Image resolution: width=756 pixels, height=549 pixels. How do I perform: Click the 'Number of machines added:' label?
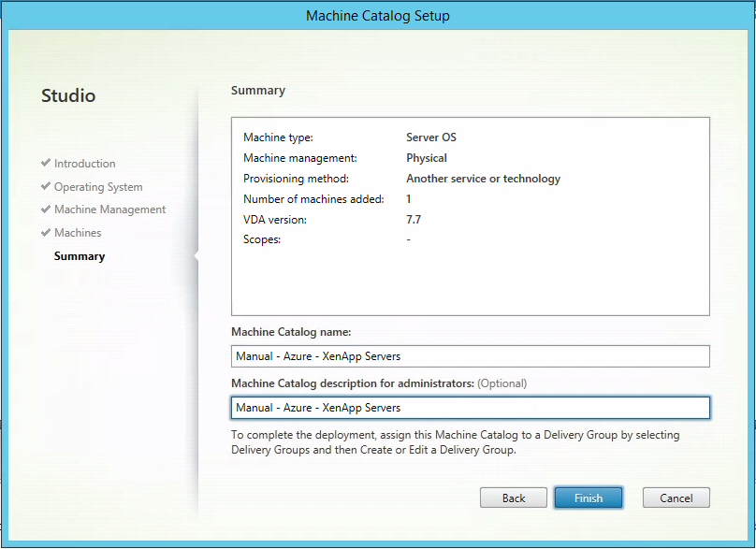tap(313, 199)
